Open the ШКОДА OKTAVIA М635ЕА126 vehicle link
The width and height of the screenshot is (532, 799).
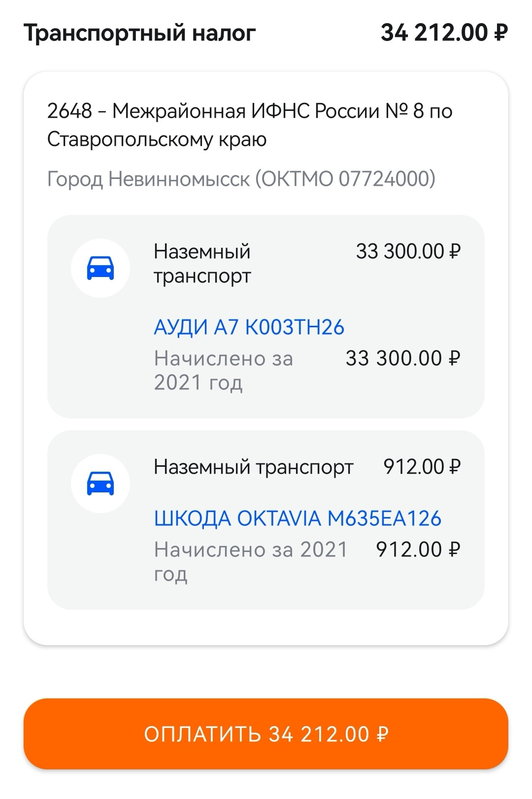pos(298,519)
